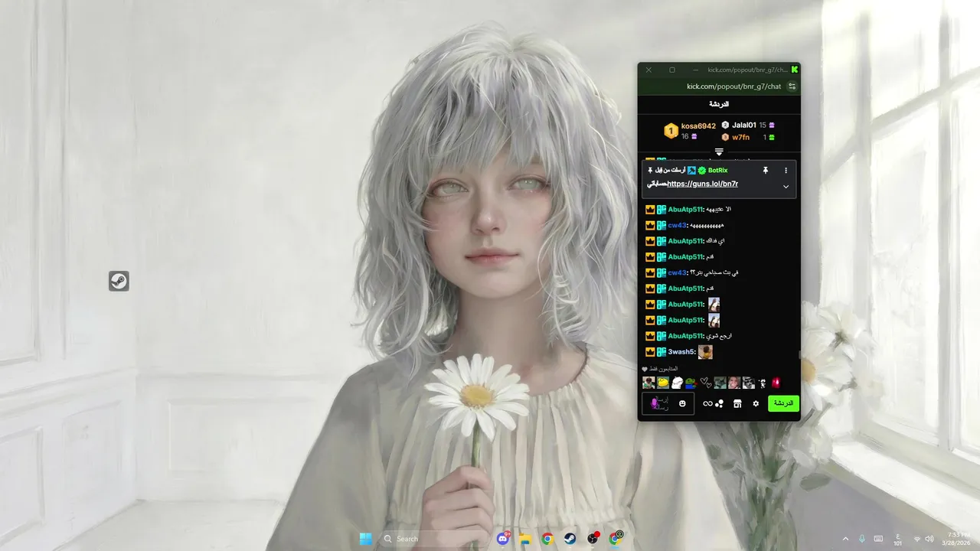Pick the white ghost emote
This screenshot has width=980, height=551.
pos(677,383)
